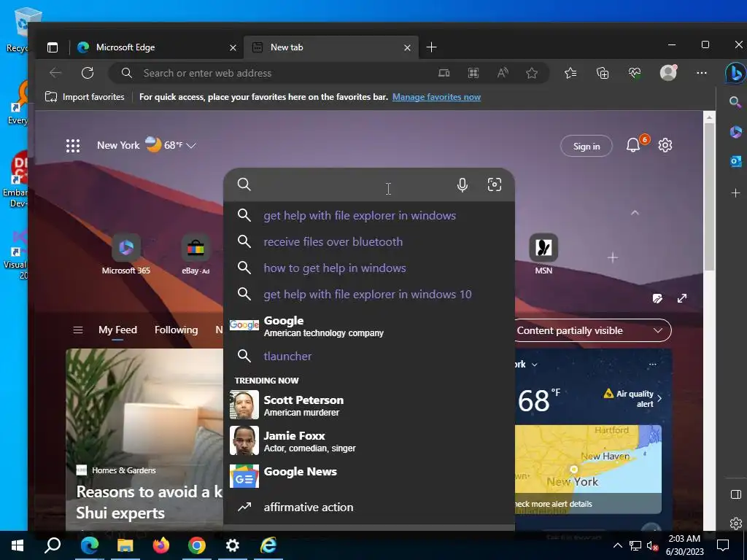Close the Microsoft Edge tab
Screen dimensions: 747x560
point(233,47)
